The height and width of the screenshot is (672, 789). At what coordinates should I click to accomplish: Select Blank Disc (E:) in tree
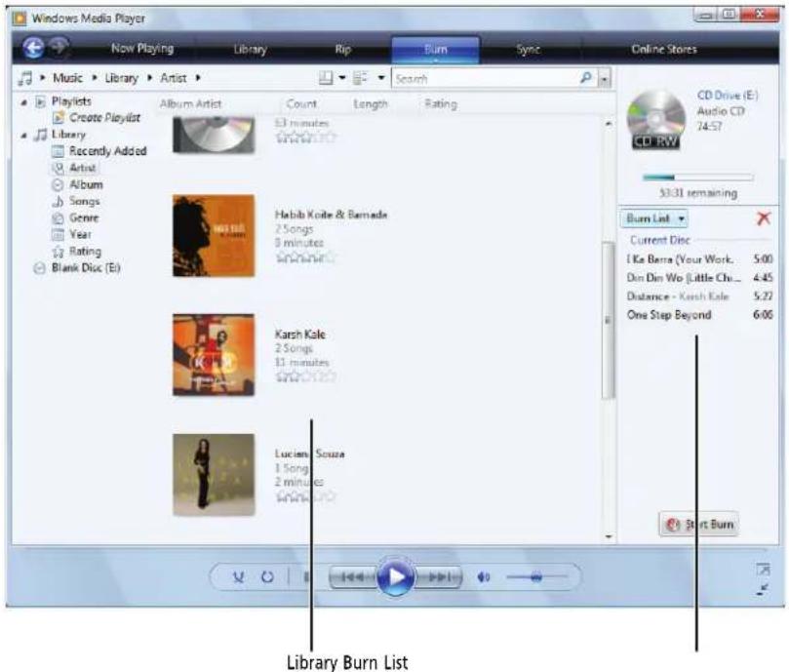click(86, 268)
